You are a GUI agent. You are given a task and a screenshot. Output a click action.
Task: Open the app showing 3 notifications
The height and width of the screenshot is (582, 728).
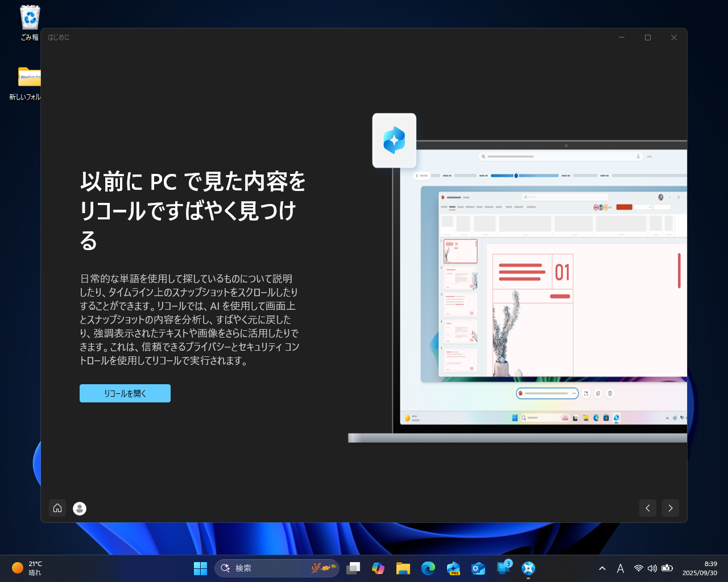click(x=503, y=568)
